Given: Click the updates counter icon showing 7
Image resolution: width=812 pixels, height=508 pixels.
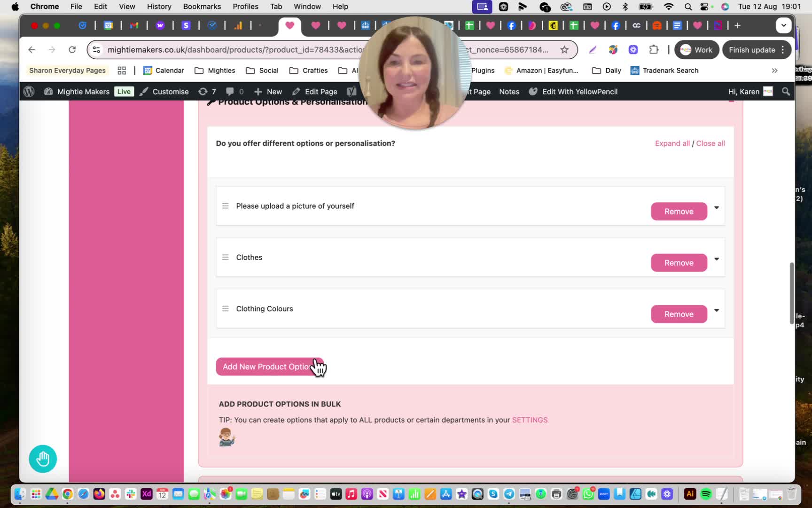Looking at the screenshot, I should [x=207, y=91].
